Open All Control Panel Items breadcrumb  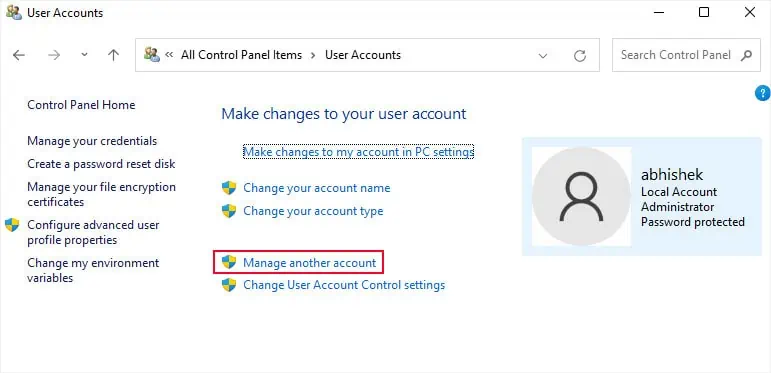(241, 55)
